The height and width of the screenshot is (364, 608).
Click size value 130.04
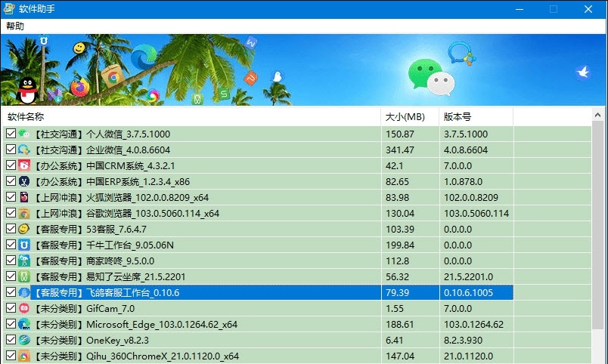(400, 214)
